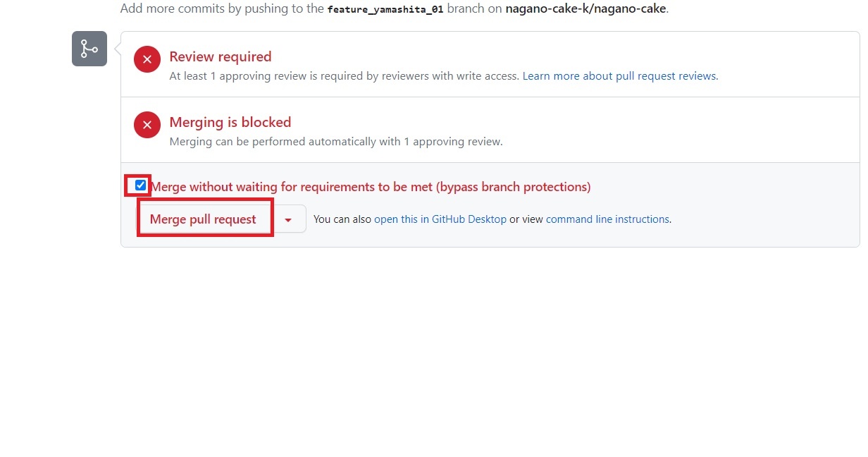The height and width of the screenshot is (457, 868).
Task: Click the 'Merge without waiting for requirements' label
Action: 292,187
